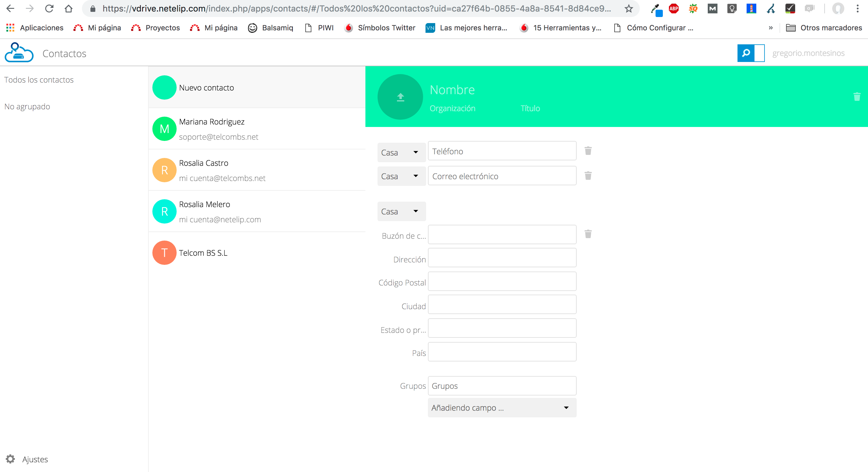Click the blue search magnifier icon
The image size is (868, 472).
pyautogui.click(x=746, y=53)
